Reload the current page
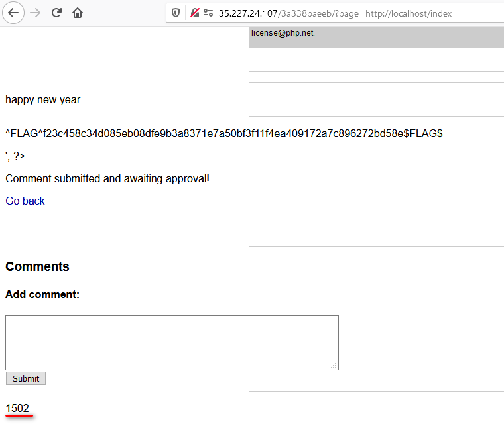 pos(57,13)
